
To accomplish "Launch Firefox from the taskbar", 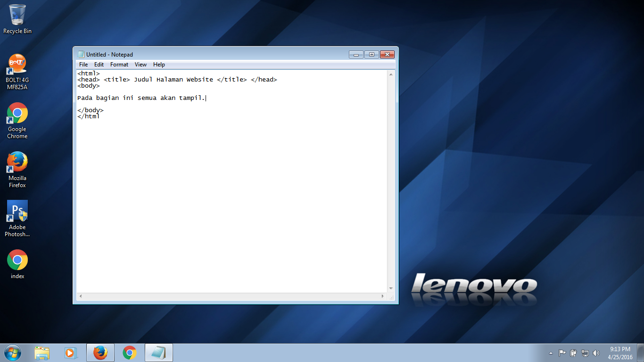I will tap(100, 352).
